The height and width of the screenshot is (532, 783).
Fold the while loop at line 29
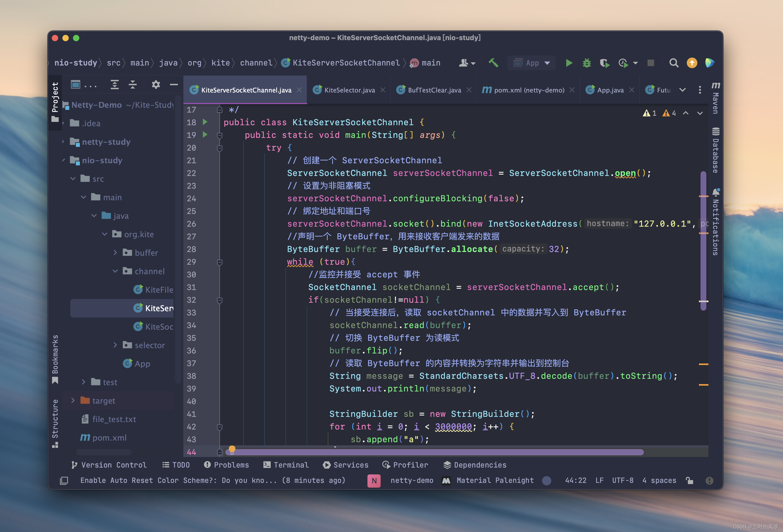(220, 262)
